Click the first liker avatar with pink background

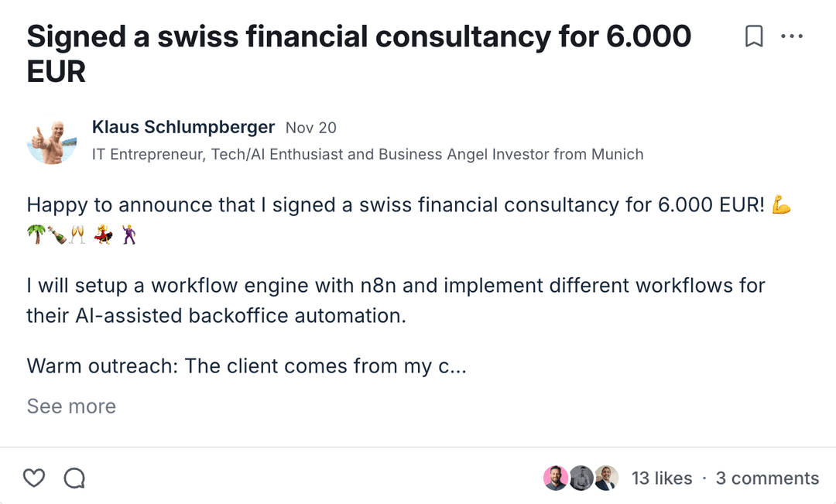[x=556, y=478]
